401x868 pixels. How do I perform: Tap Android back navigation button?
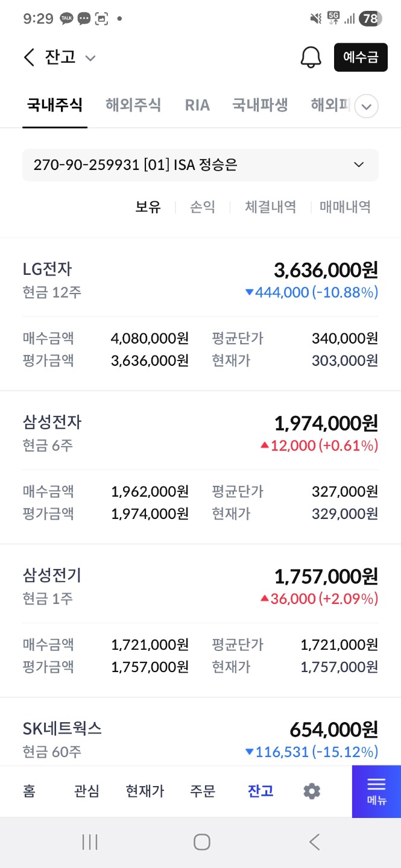314,842
